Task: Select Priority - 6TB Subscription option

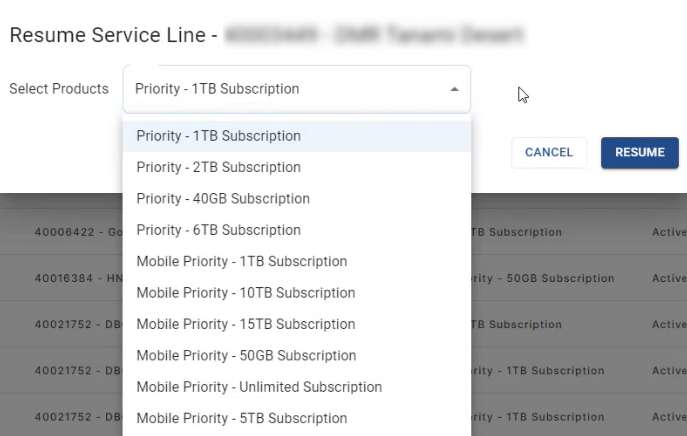Action: point(218,230)
